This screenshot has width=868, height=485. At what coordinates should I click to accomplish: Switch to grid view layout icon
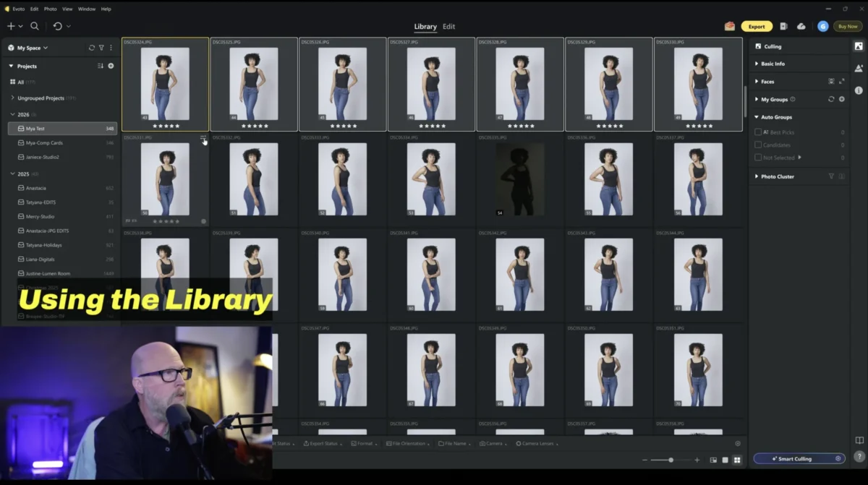737,460
